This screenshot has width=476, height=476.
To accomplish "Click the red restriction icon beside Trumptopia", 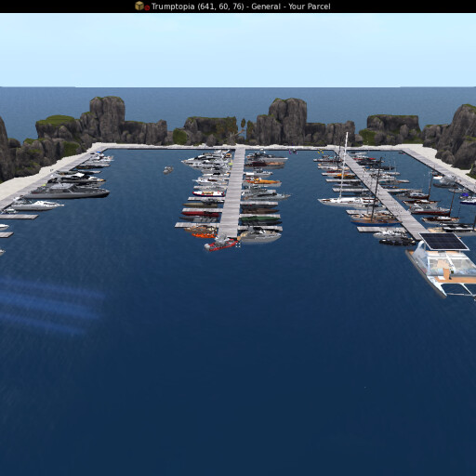I will pyautogui.click(x=147, y=7).
